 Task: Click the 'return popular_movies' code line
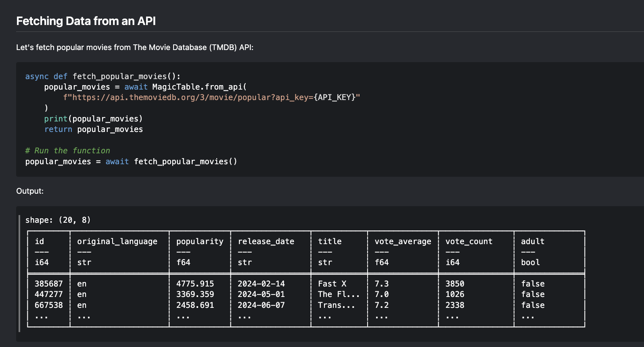(93, 129)
